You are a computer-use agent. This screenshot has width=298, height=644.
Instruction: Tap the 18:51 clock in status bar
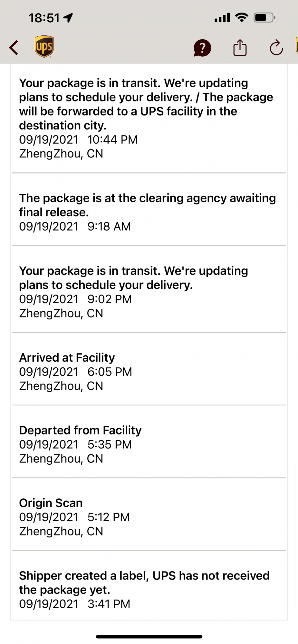pyautogui.click(x=44, y=18)
